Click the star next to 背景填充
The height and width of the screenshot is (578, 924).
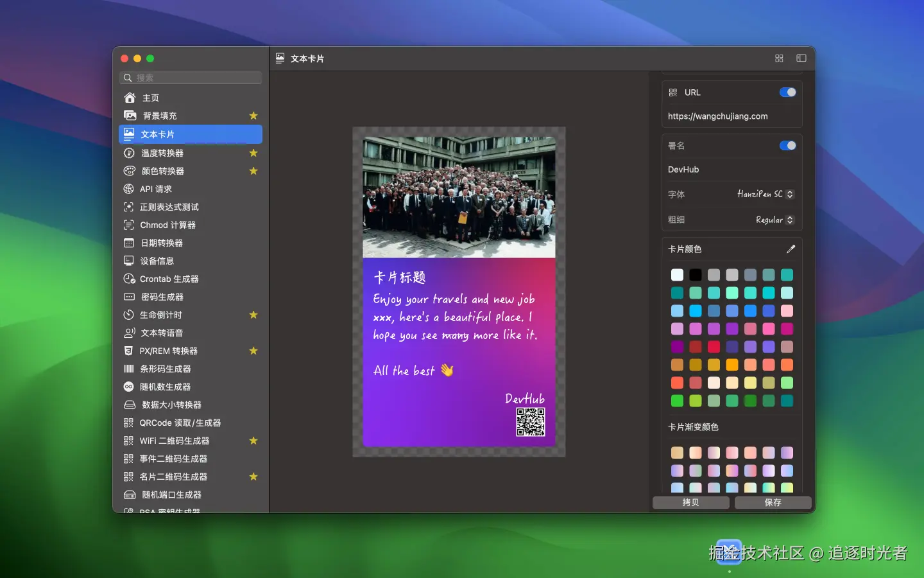[253, 116]
